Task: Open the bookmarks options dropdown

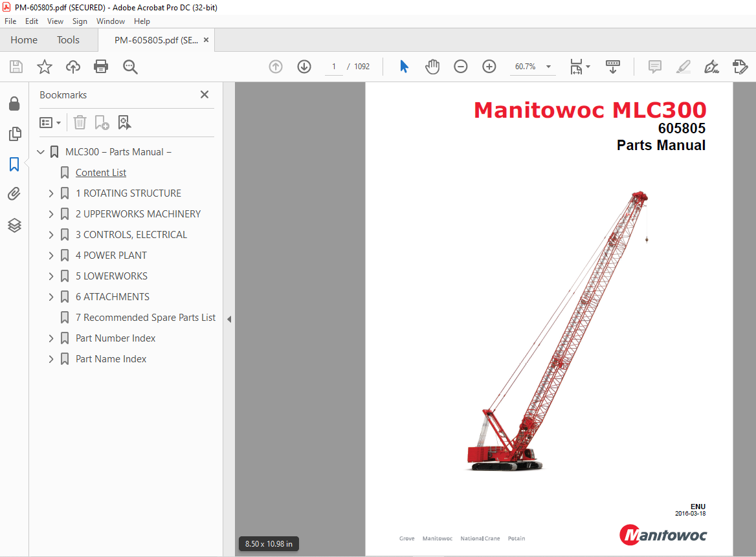Action: (x=50, y=122)
